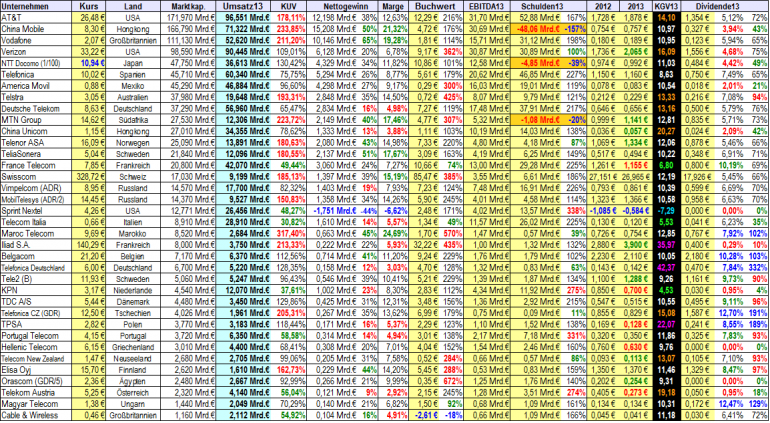This screenshot has height=423, width=770.
Task: Select the Verizon company cell
Action: 36,52
